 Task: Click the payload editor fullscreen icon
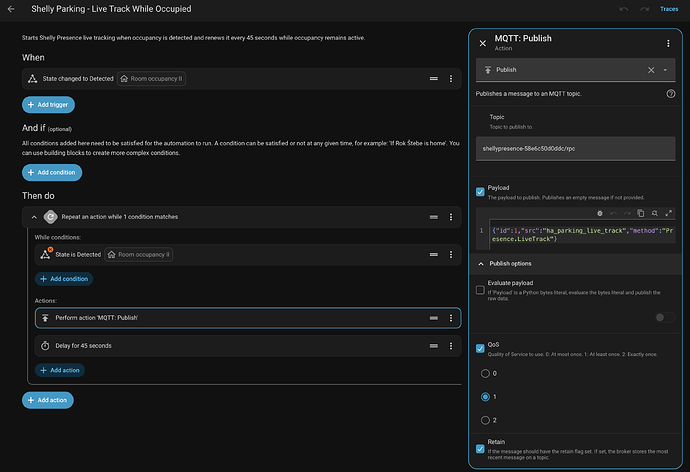coord(668,213)
